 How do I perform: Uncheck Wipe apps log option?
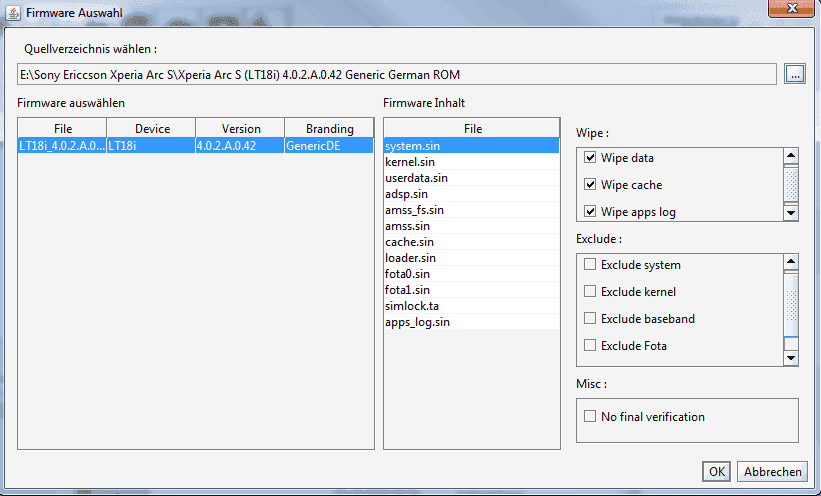tap(590, 211)
